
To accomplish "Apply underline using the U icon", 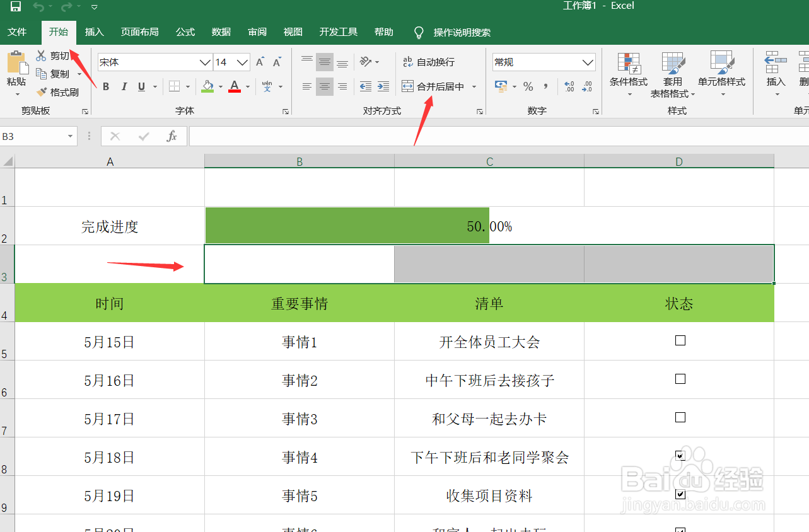I will [x=140, y=86].
